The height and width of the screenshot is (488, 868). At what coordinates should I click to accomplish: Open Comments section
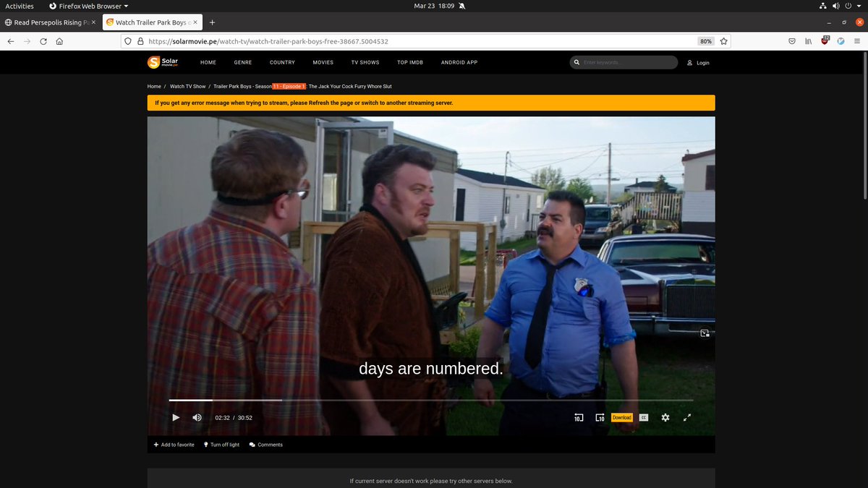coord(266,445)
